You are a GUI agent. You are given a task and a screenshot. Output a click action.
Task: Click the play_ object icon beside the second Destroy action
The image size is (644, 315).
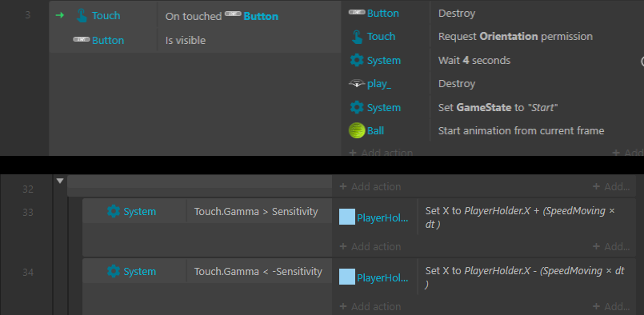(357, 84)
